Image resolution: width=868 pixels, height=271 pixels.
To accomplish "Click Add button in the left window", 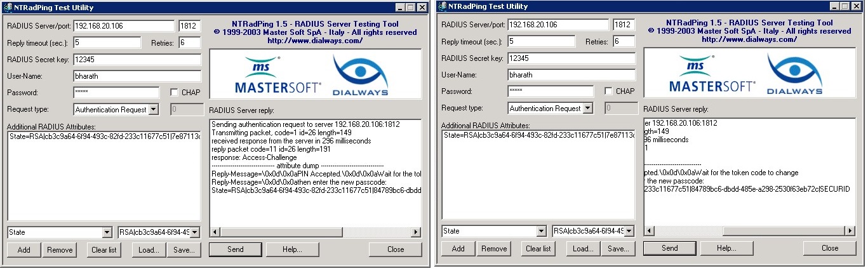I will click(x=24, y=250).
